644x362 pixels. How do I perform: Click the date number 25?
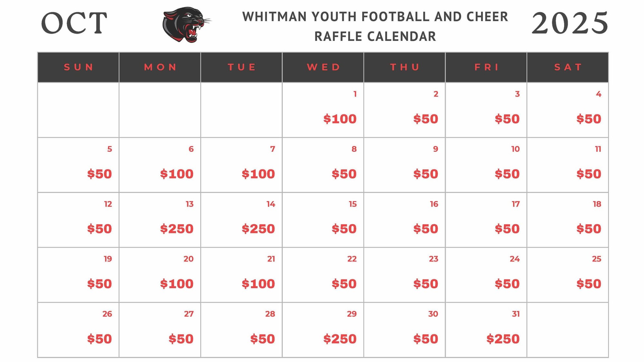pyautogui.click(x=596, y=259)
